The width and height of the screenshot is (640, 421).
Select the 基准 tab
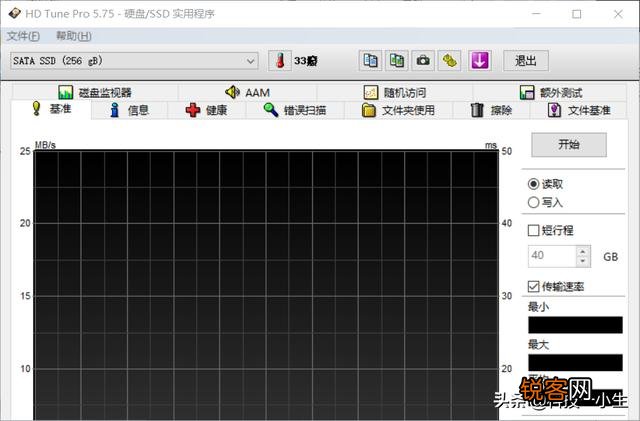(x=51, y=109)
